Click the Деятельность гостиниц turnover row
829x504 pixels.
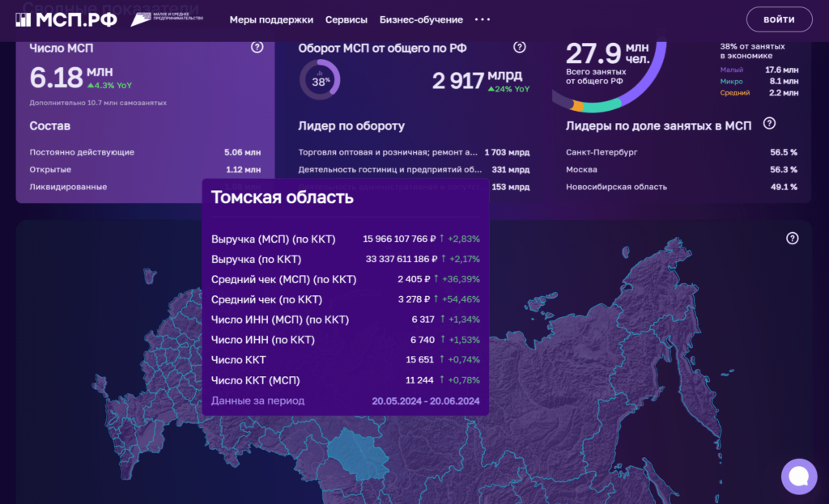[x=413, y=170]
